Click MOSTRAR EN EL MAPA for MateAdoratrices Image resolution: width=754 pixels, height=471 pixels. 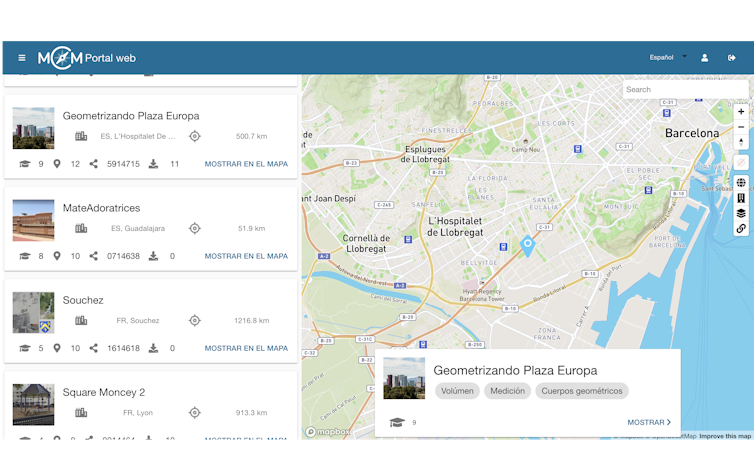pyautogui.click(x=246, y=256)
